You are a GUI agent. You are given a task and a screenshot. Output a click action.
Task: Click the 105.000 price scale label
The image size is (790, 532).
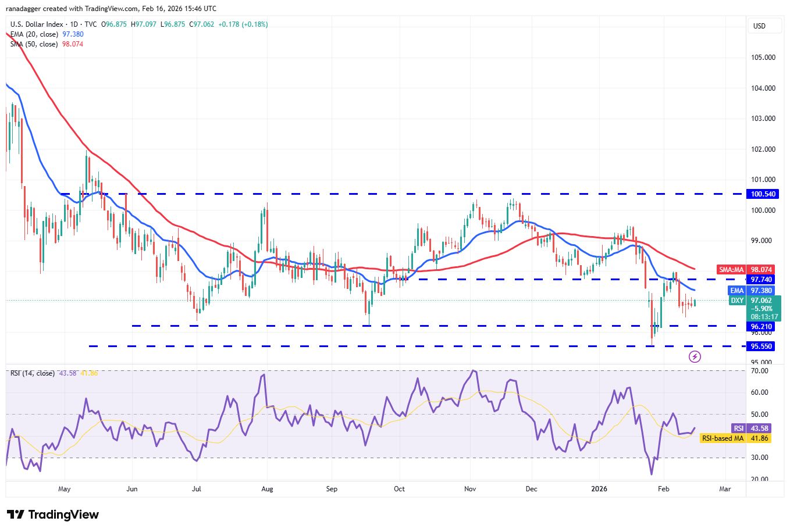coord(764,58)
